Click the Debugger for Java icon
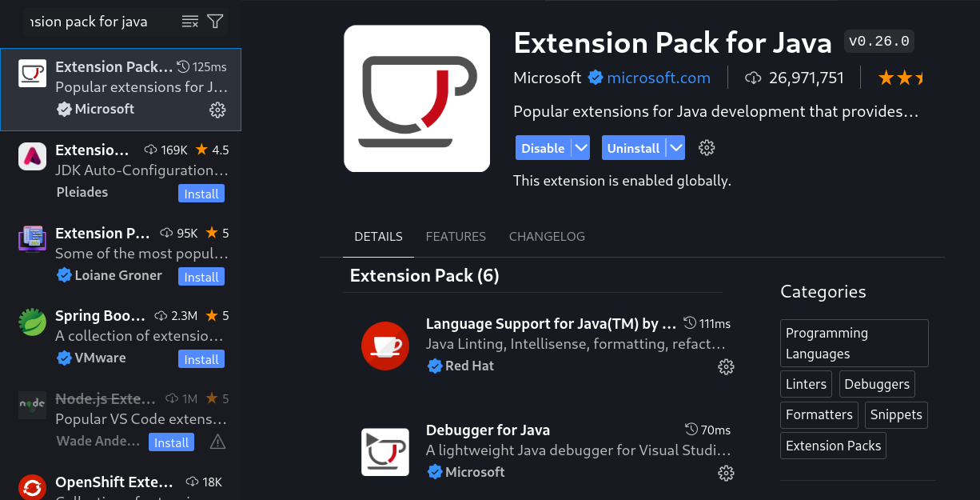 coord(385,452)
